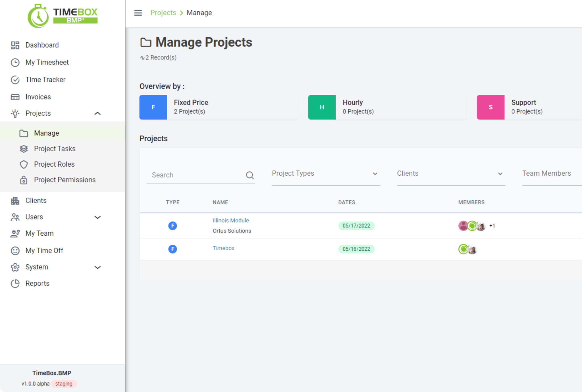Go to Clients page
This screenshot has height=392, width=582.
pyautogui.click(x=36, y=201)
